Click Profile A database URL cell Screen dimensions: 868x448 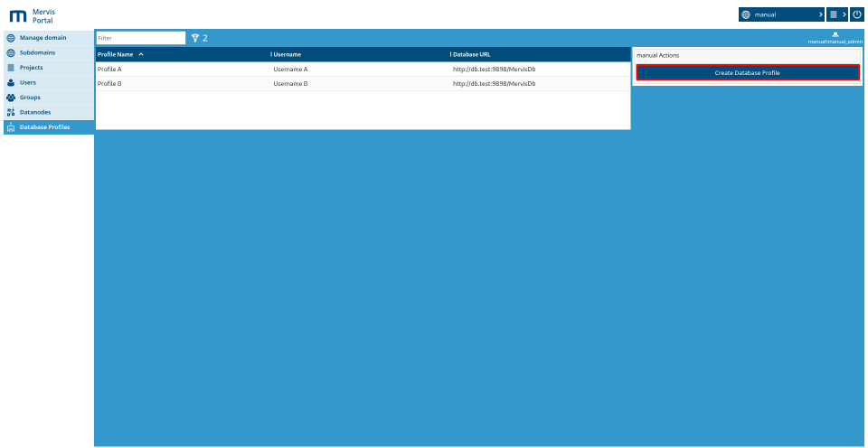[495, 70]
